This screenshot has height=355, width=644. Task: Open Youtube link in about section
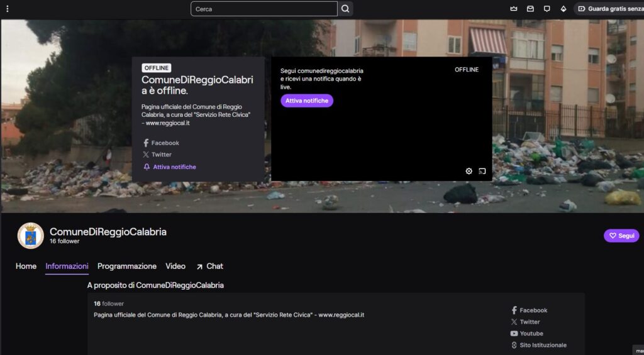pyautogui.click(x=527, y=334)
